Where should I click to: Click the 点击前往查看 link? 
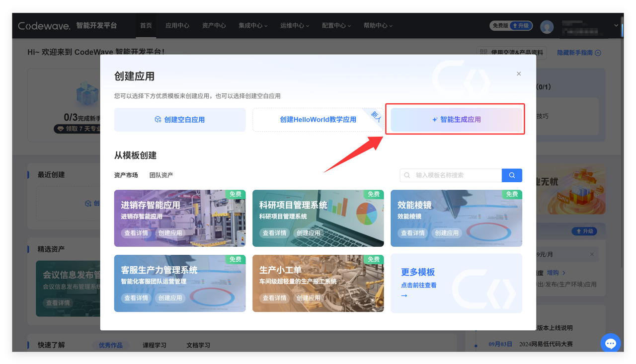pyautogui.click(x=419, y=286)
